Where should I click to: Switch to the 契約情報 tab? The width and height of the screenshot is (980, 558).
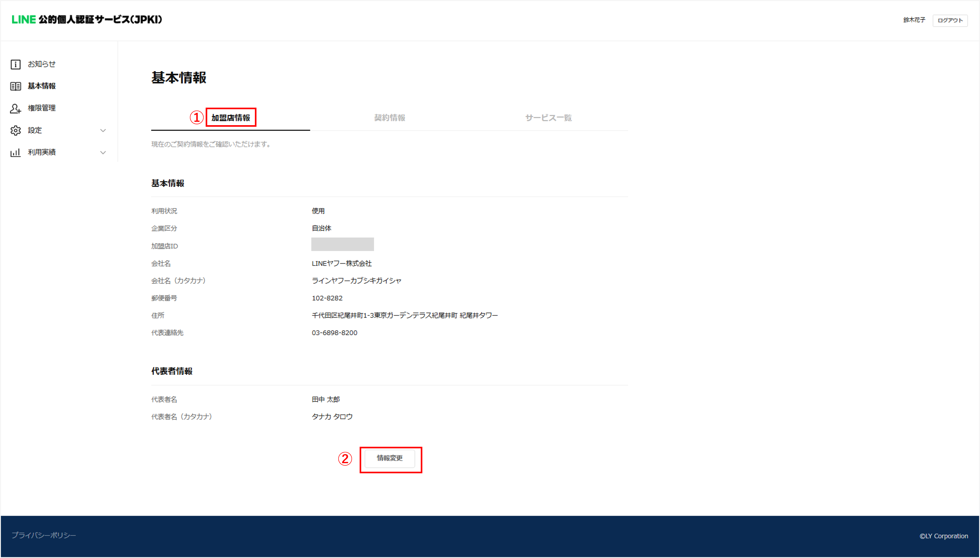(x=389, y=118)
